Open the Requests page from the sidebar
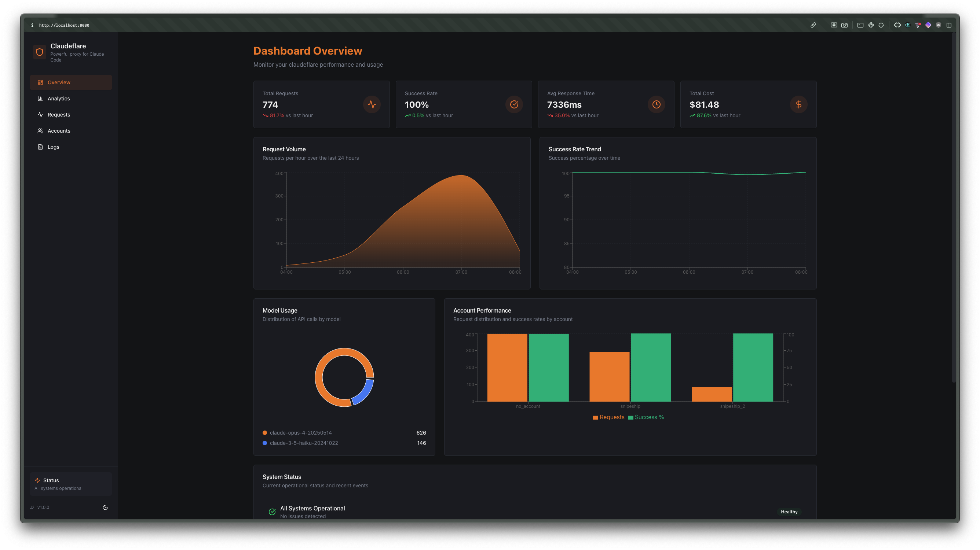The width and height of the screenshot is (980, 550). click(x=59, y=114)
